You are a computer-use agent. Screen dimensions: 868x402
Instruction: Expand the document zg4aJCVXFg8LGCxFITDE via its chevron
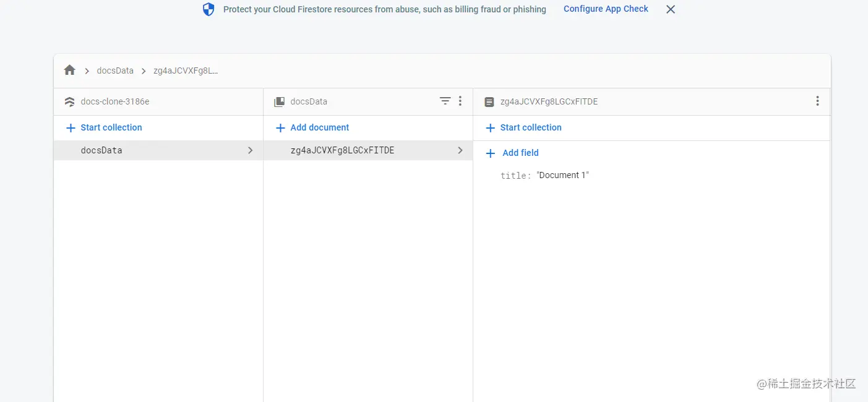pyautogui.click(x=460, y=150)
